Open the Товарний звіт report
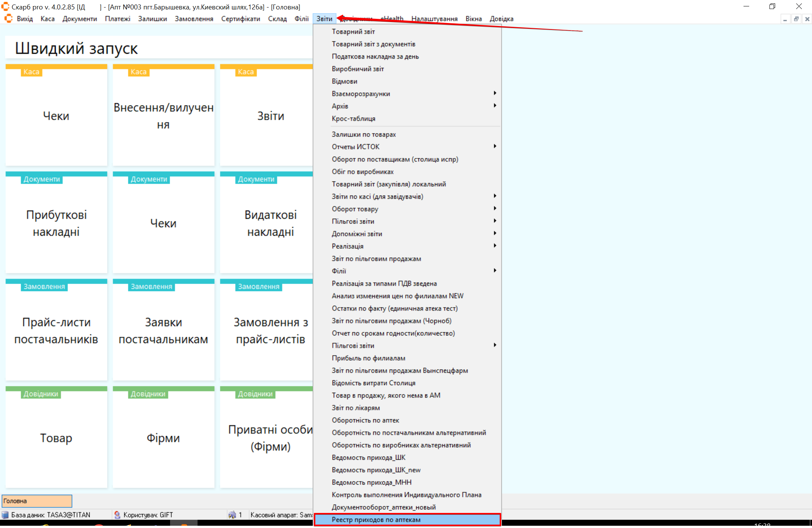 [x=353, y=32]
